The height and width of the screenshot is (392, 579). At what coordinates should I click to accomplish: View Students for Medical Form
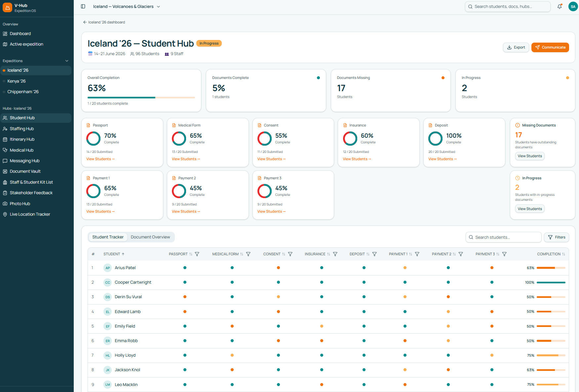[x=186, y=159]
